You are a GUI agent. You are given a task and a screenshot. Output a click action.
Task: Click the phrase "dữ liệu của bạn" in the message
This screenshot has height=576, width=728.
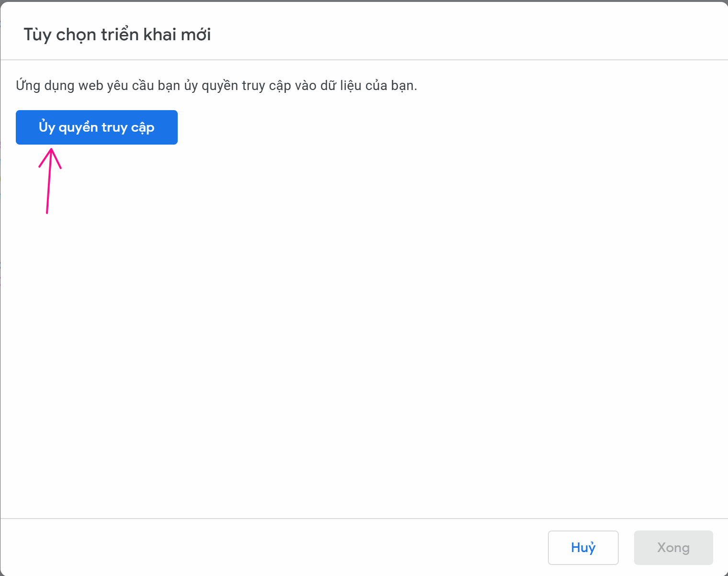[x=368, y=86]
